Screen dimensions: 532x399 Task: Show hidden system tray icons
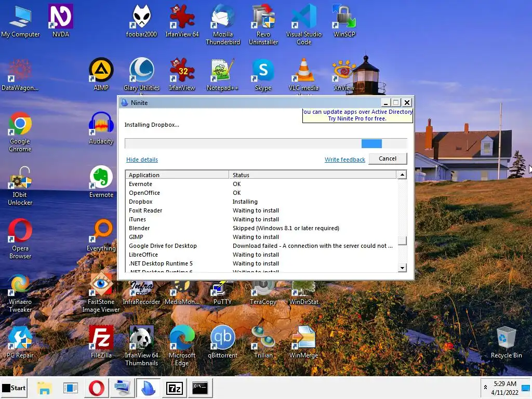486,388
